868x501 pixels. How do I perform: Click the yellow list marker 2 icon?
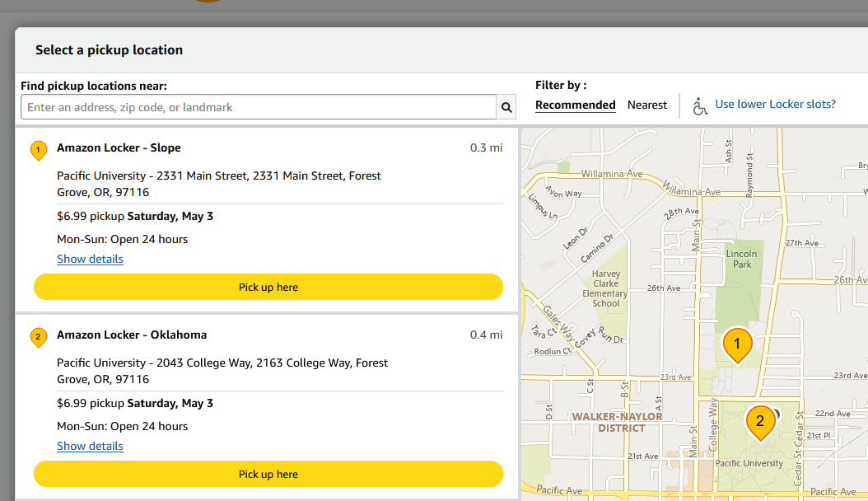(38, 337)
